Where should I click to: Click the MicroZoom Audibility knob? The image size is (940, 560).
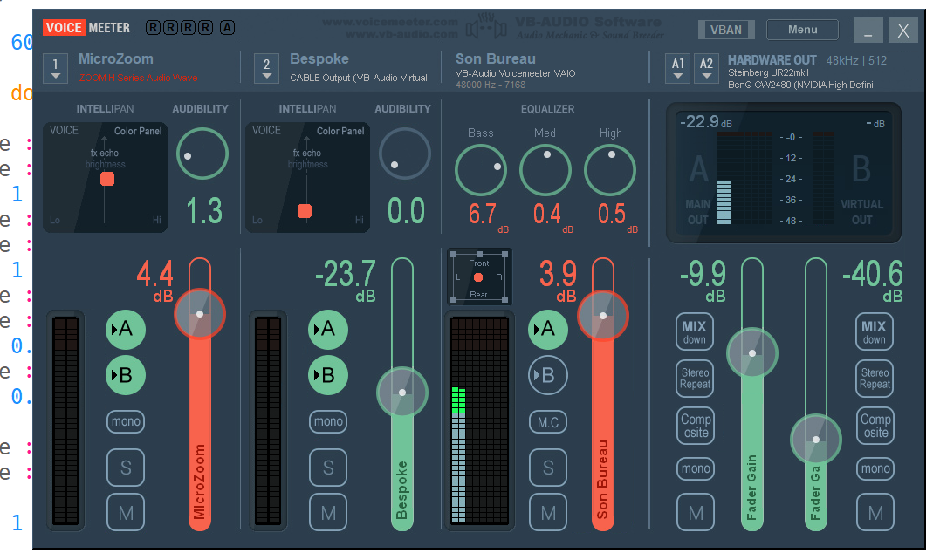coord(202,154)
